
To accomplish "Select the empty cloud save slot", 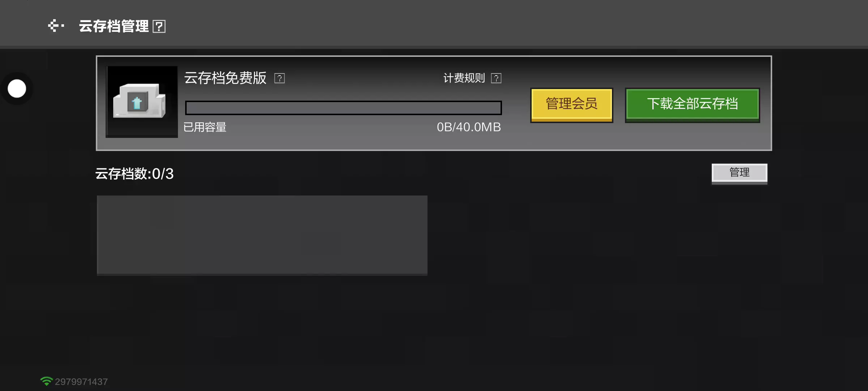I will click(262, 235).
